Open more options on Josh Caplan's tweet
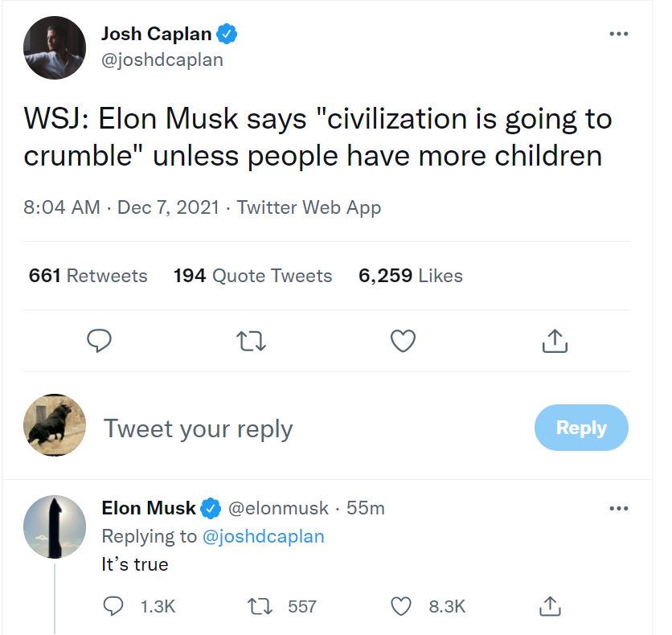 tap(617, 35)
